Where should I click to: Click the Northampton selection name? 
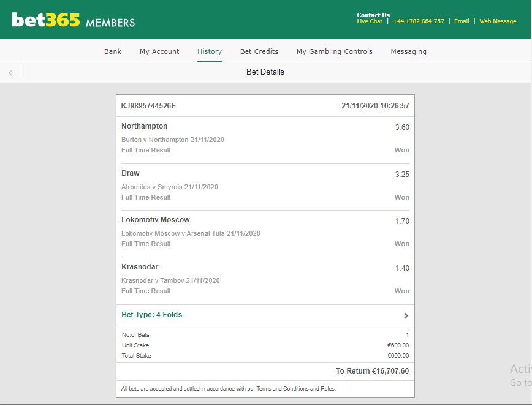[x=144, y=126]
